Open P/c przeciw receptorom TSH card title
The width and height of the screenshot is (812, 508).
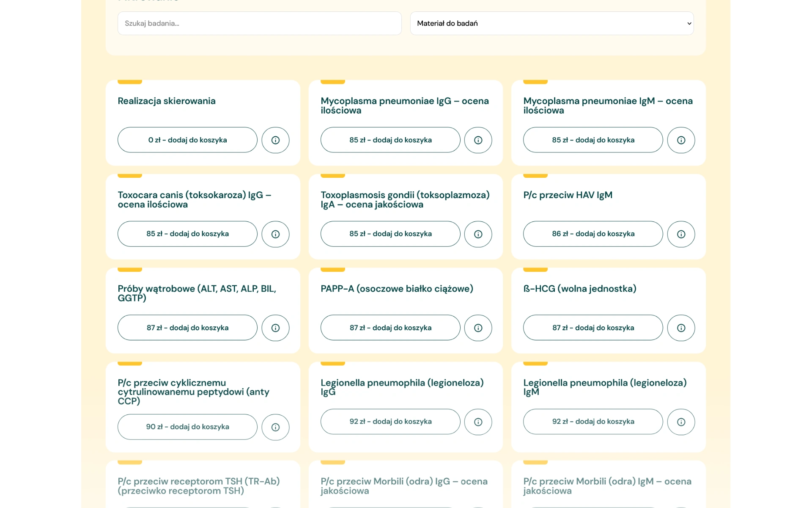tap(198, 486)
